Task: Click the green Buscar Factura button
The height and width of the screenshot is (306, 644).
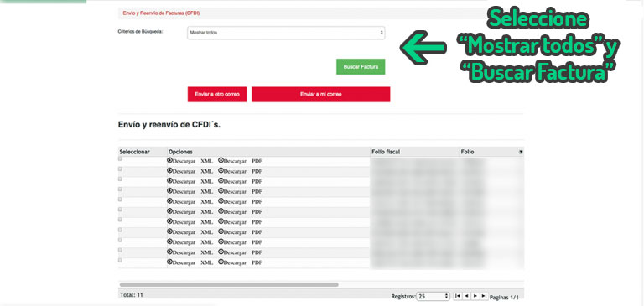Action: tap(361, 66)
